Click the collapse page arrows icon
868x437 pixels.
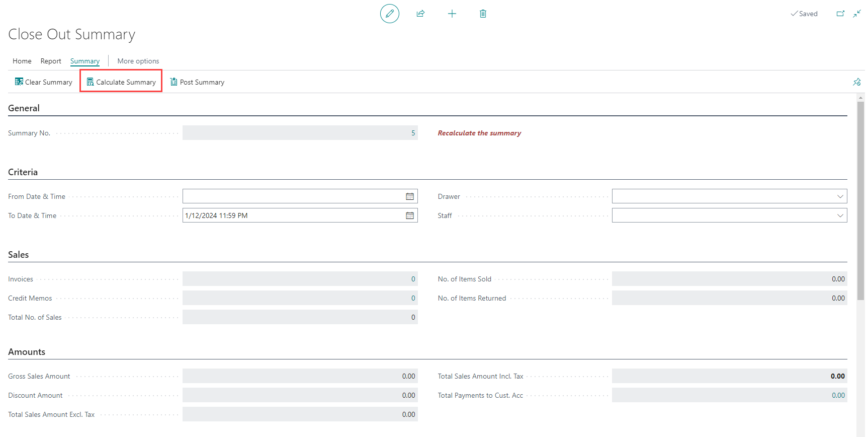[x=857, y=14]
